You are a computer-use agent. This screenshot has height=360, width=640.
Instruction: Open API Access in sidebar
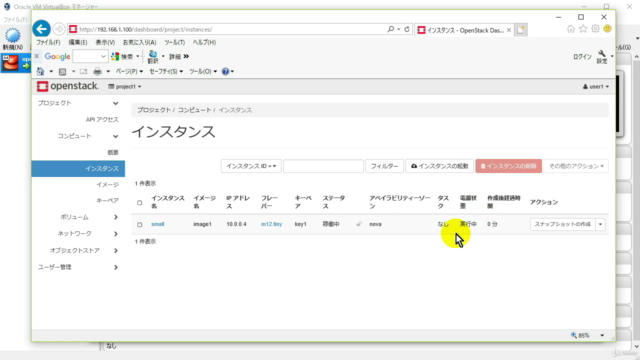[x=102, y=120]
